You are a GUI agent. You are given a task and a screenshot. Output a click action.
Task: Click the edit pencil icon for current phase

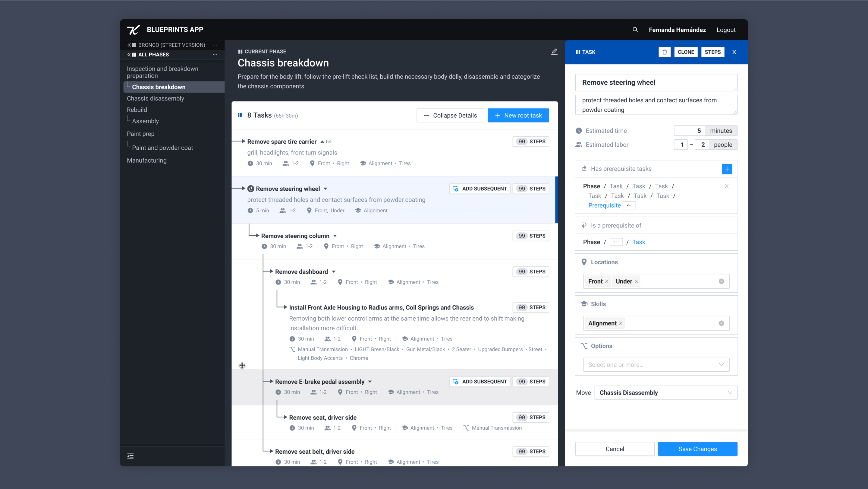(554, 52)
